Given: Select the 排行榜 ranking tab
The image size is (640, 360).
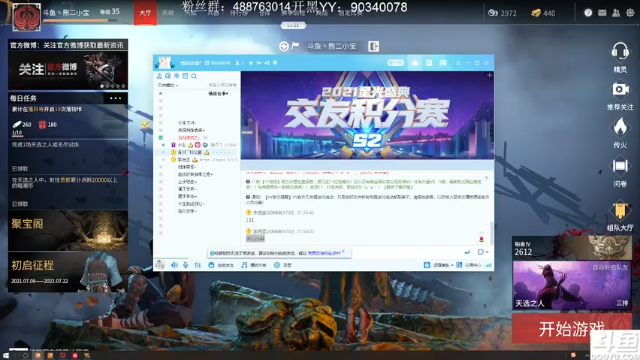Looking at the screenshot, I should coord(239,13).
